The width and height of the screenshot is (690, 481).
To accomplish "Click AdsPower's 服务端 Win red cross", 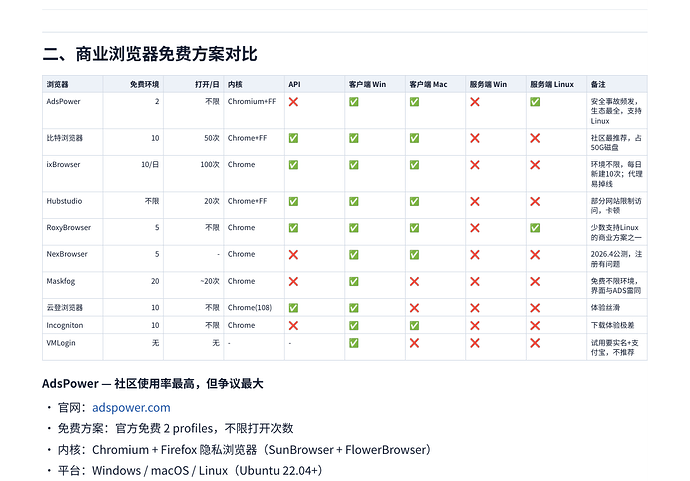I will click(x=475, y=102).
